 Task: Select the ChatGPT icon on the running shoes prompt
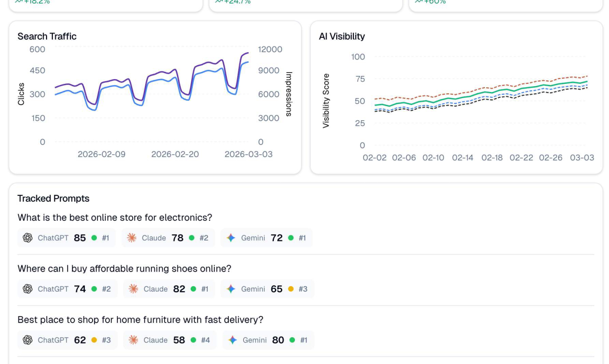pos(27,289)
